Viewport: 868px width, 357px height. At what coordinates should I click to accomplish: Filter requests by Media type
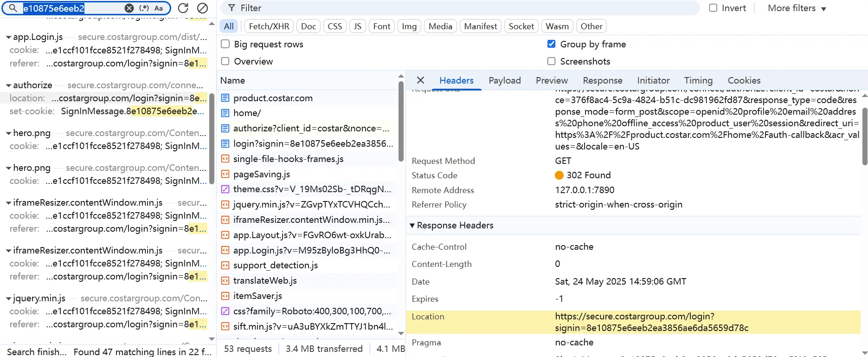[x=440, y=26]
